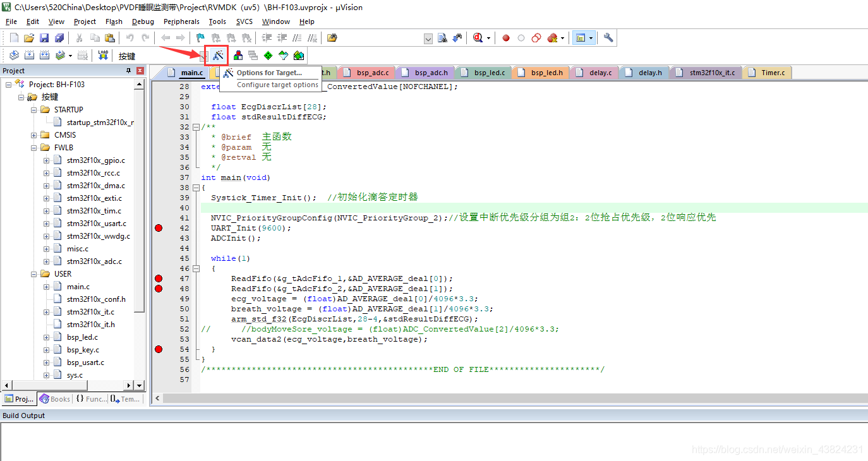Click the Navigate Backwards arrow icon
The height and width of the screenshot is (461, 868).
coord(166,38)
